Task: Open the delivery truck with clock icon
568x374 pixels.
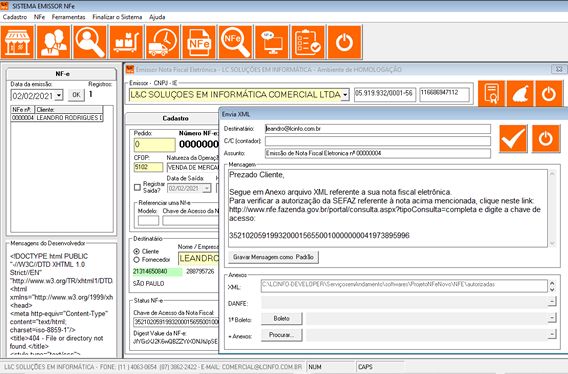Action: pyautogui.click(x=163, y=42)
